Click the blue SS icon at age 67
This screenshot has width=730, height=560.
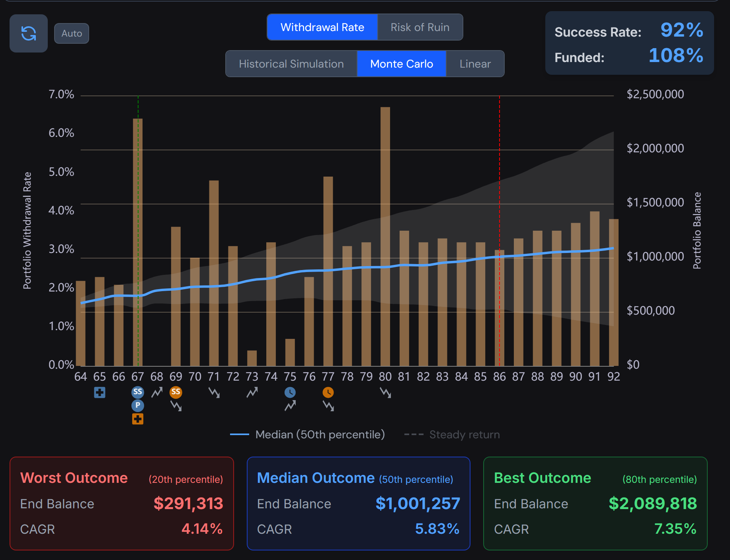[x=138, y=392]
